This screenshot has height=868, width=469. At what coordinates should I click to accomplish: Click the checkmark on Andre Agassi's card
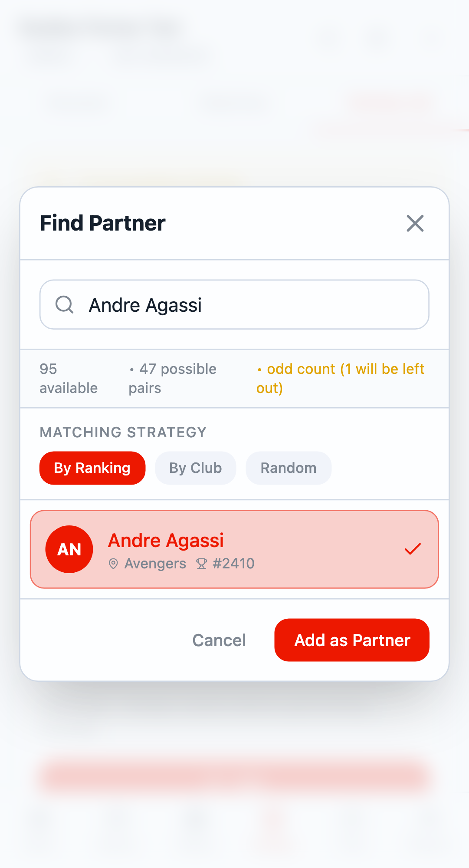coord(413,548)
